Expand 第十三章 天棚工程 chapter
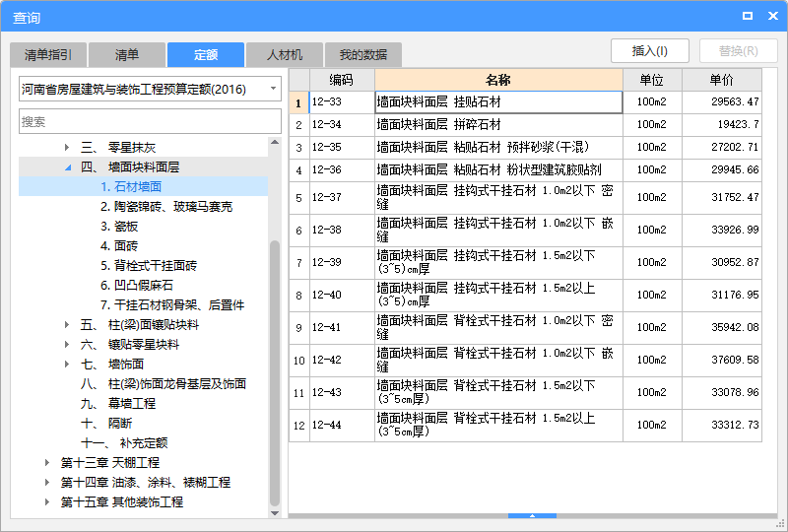 46,463
